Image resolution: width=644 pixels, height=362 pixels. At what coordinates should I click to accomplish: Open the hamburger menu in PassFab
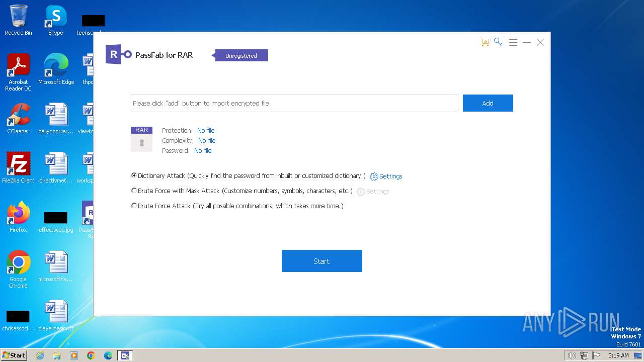pos(513,43)
